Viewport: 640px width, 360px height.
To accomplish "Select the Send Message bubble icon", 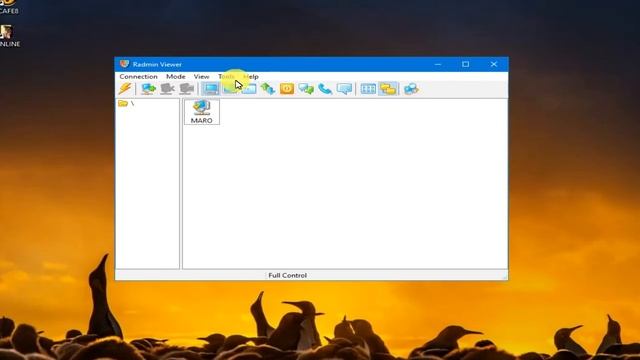I will click(344, 89).
